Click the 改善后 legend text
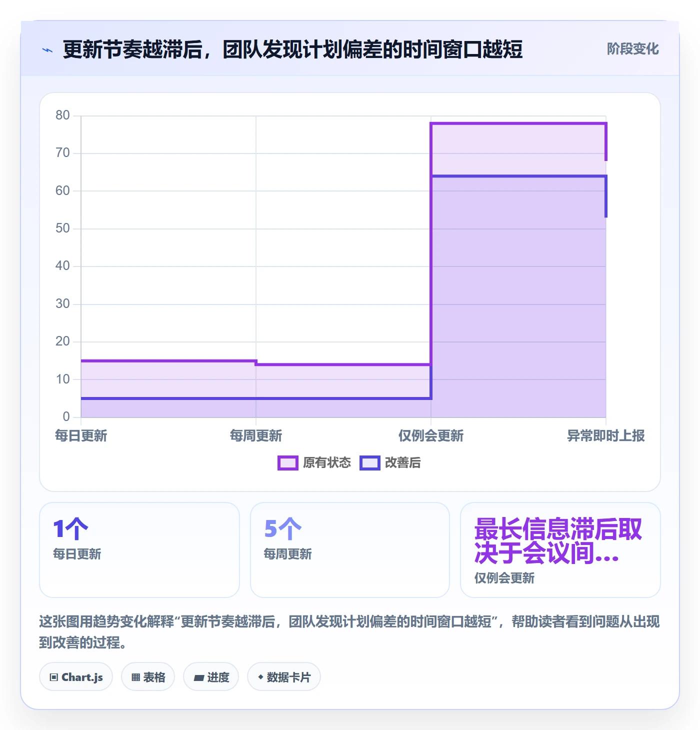This screenshot has height=730, width=700. click(403, 463)
